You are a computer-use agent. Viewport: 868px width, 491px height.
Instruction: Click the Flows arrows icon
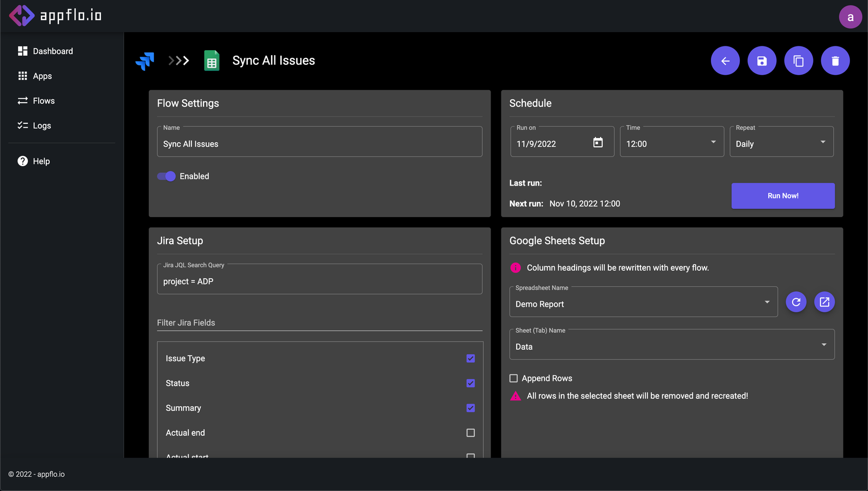click(x=22, y=101)
